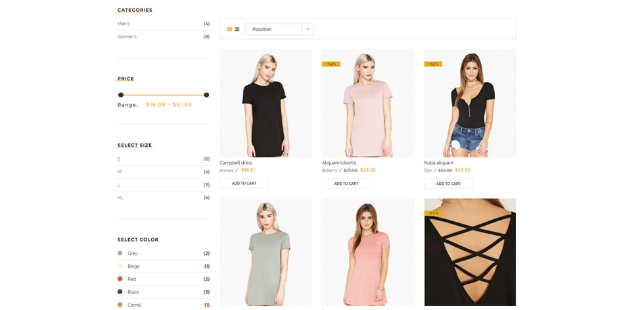Click the Buberry brand link

click(x=329, y=170)
